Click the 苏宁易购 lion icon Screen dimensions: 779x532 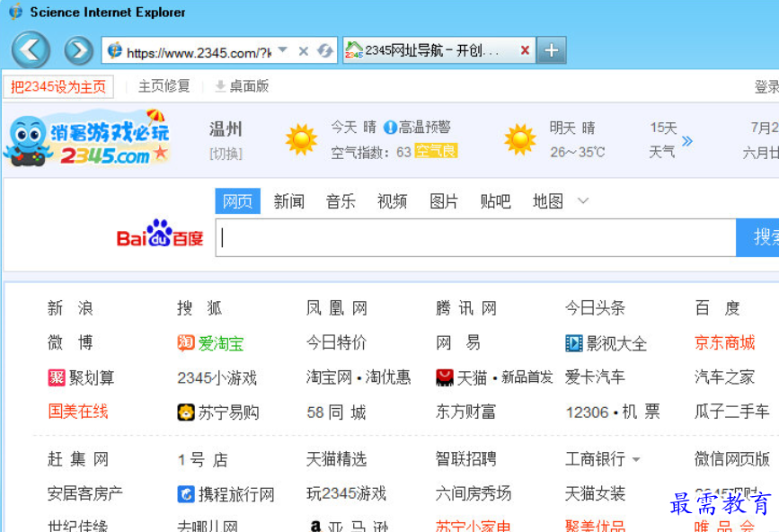point(186,412)
